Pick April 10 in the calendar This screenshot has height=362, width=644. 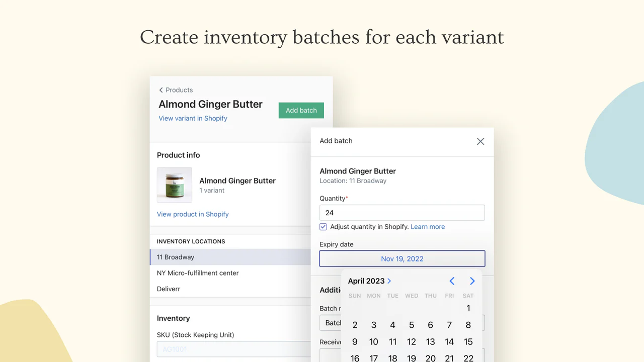pos(374,342)
